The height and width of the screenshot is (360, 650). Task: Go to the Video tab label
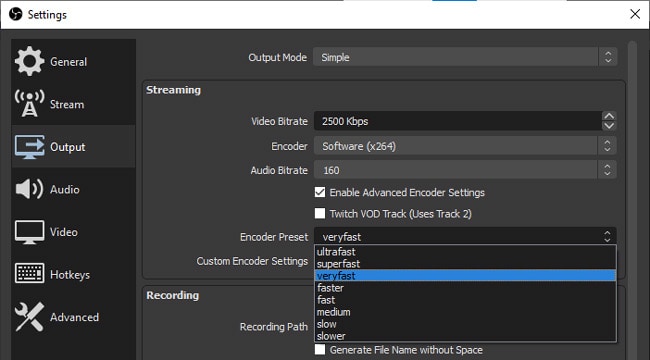63,232
